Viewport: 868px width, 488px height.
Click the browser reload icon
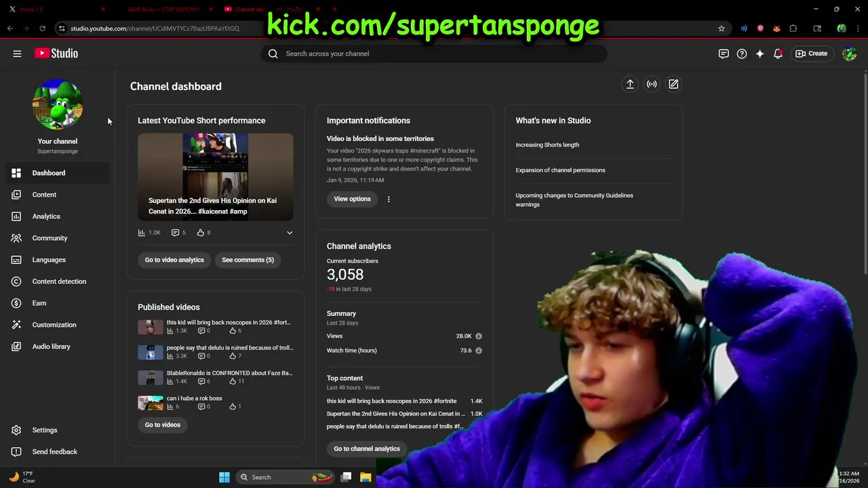click(42, 28)
